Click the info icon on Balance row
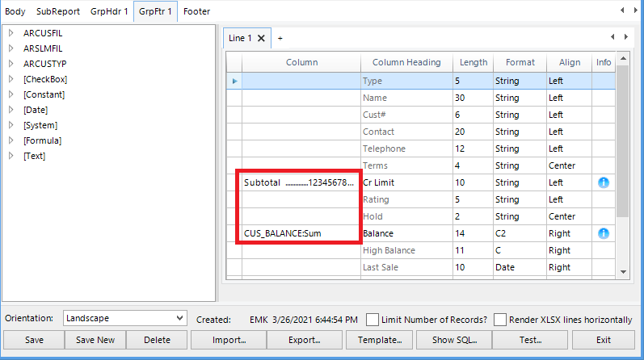Screen dimensions: 644x360 (603, 234)
